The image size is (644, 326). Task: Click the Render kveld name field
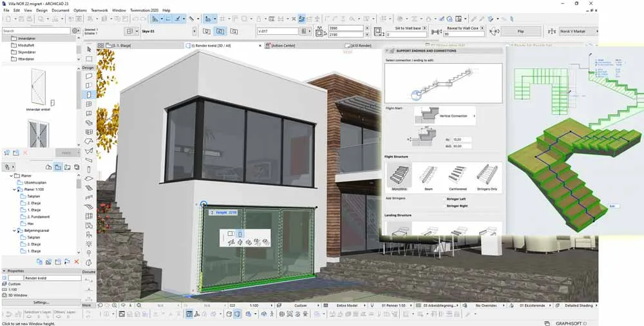[53, 278]
